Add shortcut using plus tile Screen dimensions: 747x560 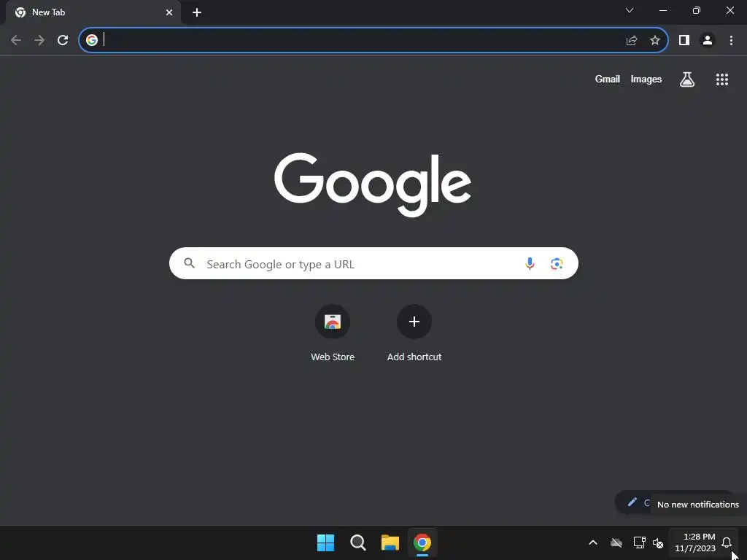point(414,333)
